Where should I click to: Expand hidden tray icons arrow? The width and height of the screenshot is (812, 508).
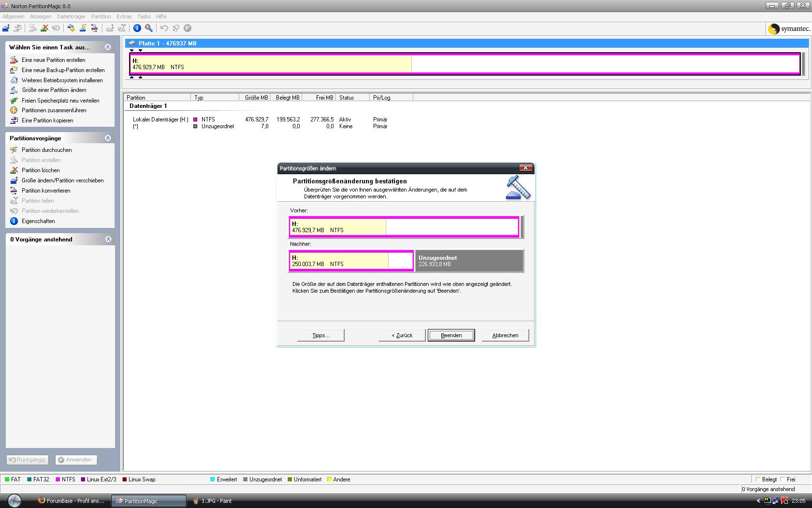(x=758, y=501)
